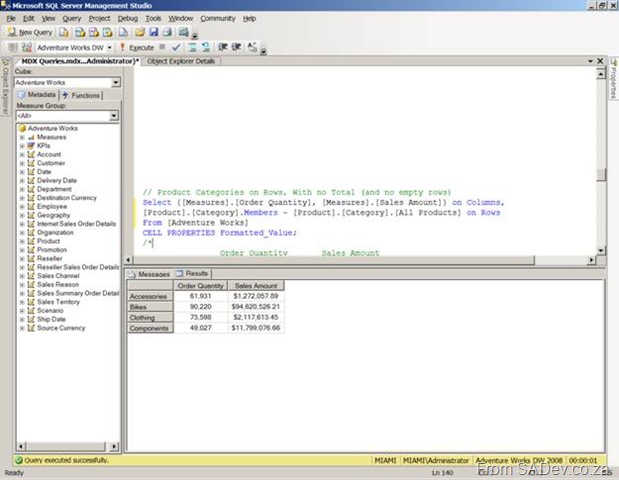
Task: Open the standard toolbar options arrow
Action: pos(195,36)
